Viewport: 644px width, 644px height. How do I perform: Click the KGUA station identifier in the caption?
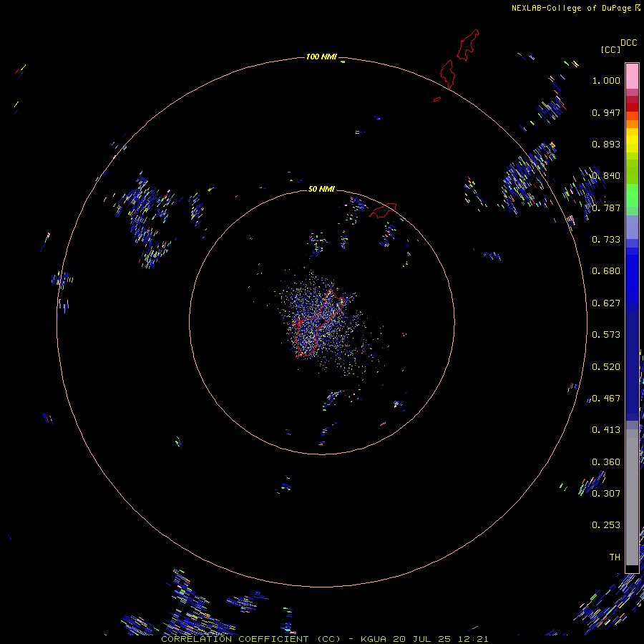tap(374, 639)
